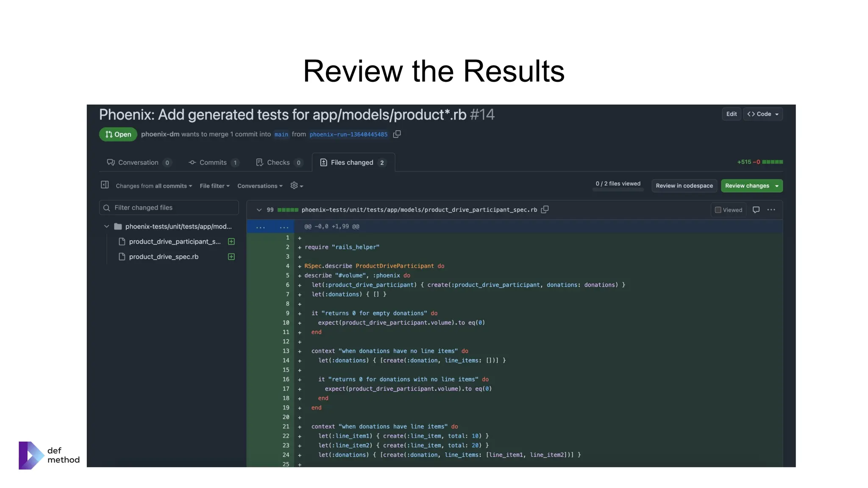Open the file options ellipsis menu
Screen dimensions: 868x488
click(771, 210)
